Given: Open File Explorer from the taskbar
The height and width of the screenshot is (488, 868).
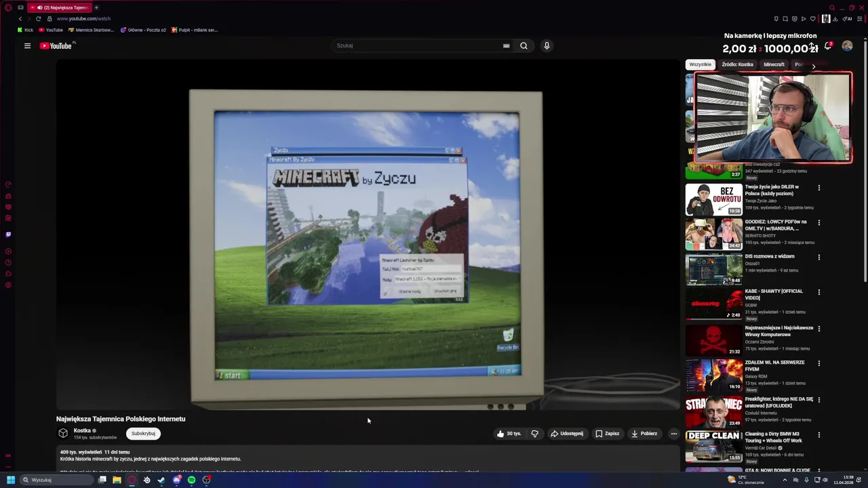Looking at the screenshot, I should point(117,480).
